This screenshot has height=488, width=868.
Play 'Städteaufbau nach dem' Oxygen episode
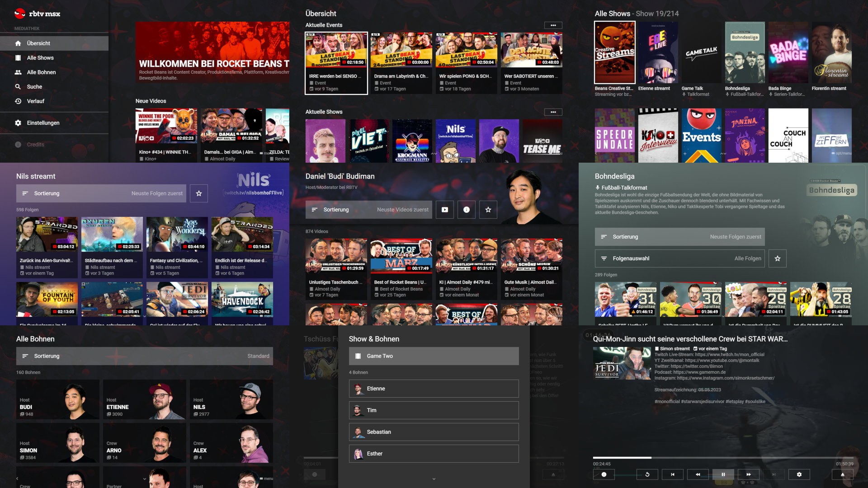(112, 247)
